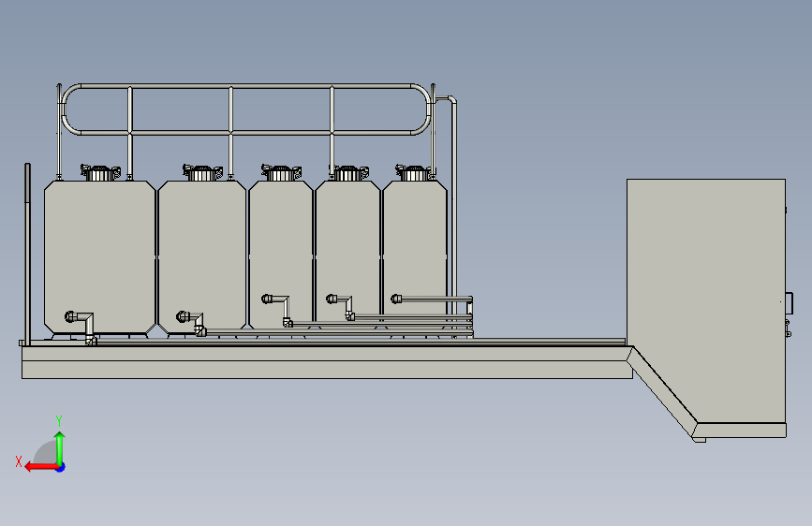The height and width of the screenshot is (526, 812).
Task: Select the leftmost and widest storage tank body
Action: (x=99, y=257)
